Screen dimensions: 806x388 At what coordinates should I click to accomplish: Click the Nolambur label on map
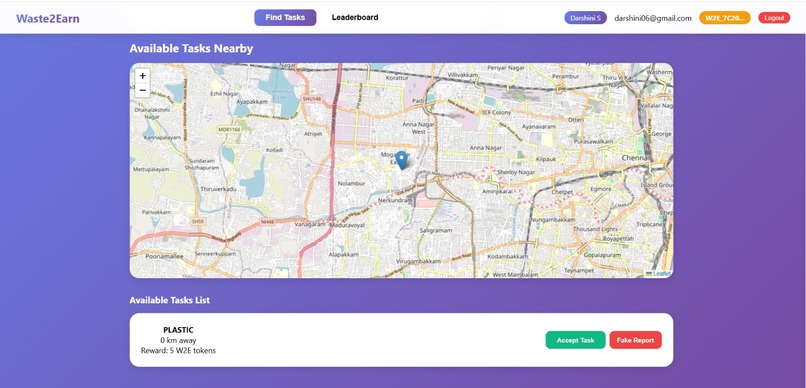coord(352,183)
